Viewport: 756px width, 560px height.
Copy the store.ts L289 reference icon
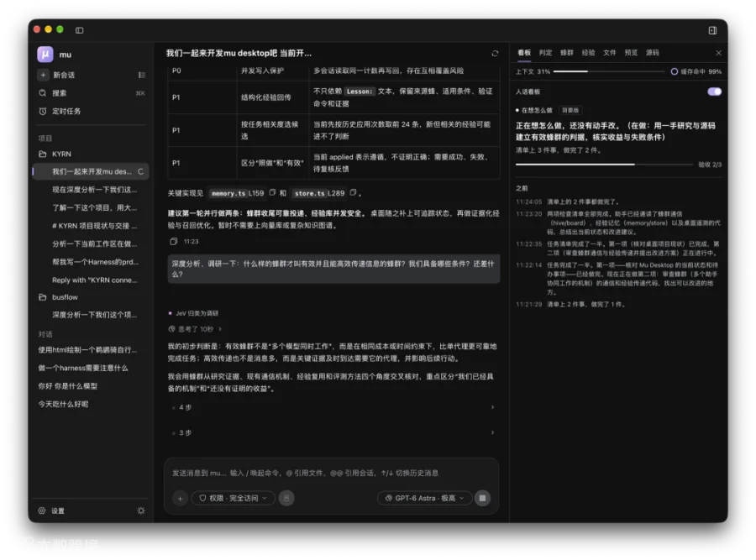pyautogui.click(x=353, y=193)
